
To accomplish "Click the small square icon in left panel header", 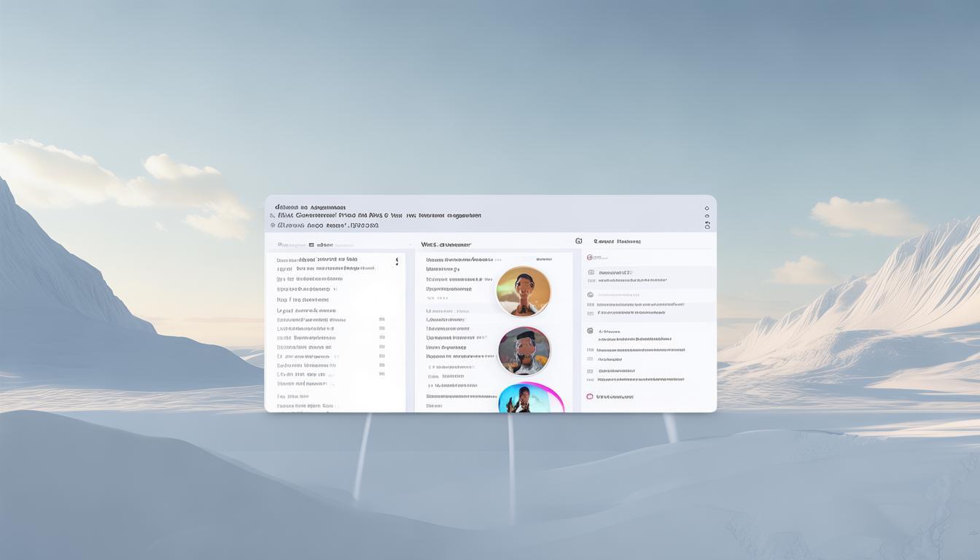I will click(x=311, y=246).
